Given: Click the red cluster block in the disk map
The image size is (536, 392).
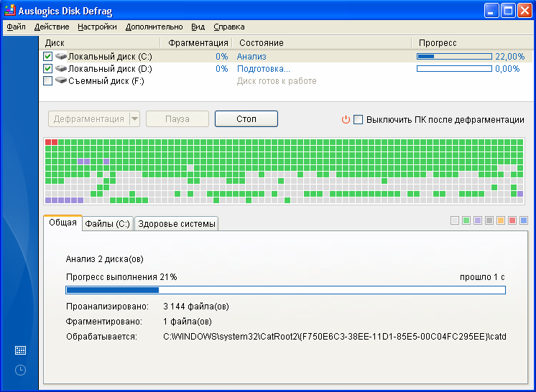Looking at the screenshot, I should pos(51,142).
